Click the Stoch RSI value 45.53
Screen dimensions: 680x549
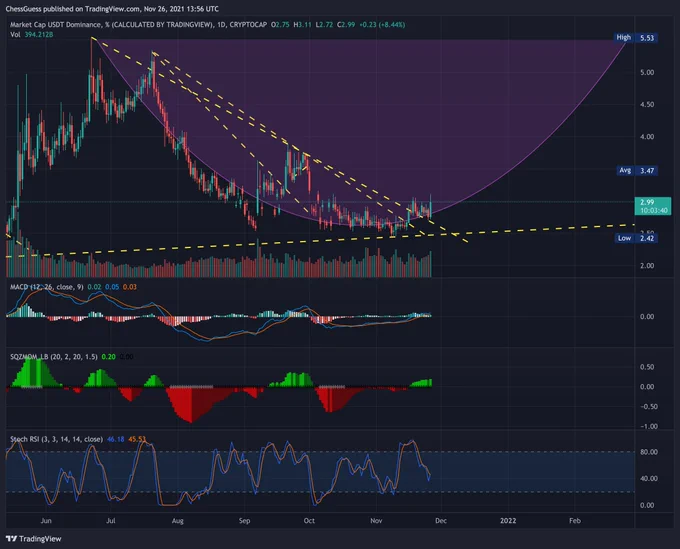click(x=137, y=439)
